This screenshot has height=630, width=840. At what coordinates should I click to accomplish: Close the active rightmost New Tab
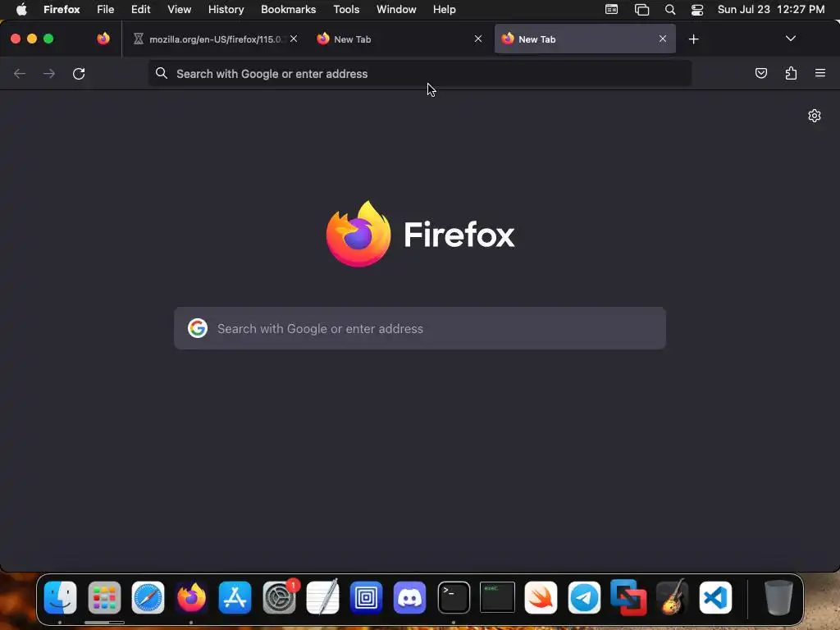(x=663, y=39)
